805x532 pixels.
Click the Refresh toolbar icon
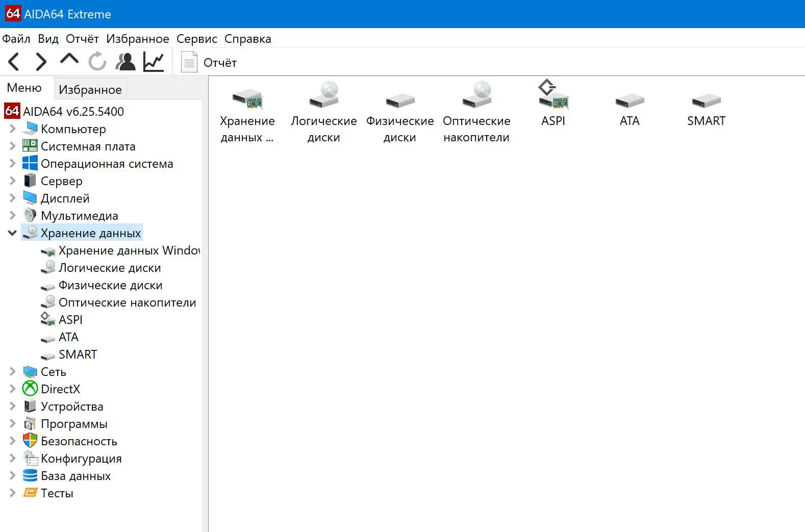97,62
